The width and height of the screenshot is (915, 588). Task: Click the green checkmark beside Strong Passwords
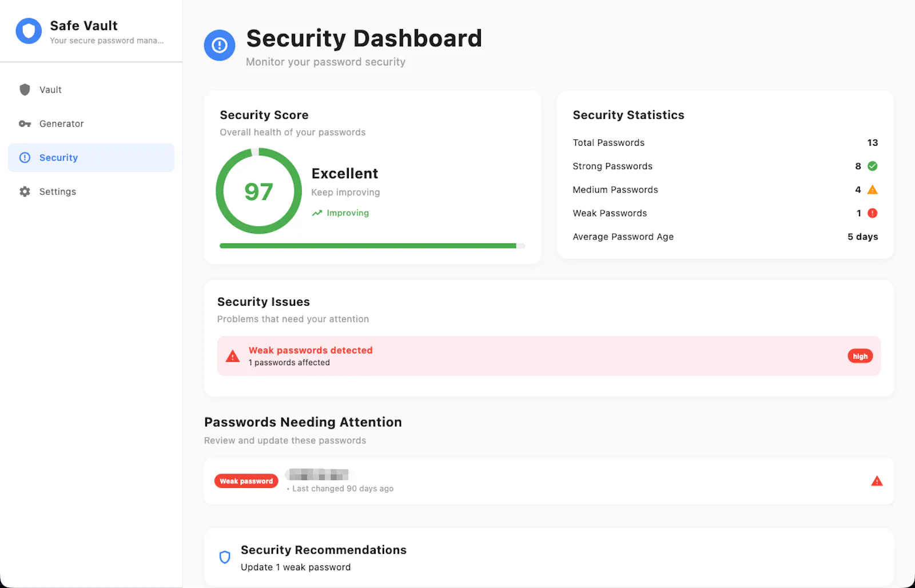872,166
